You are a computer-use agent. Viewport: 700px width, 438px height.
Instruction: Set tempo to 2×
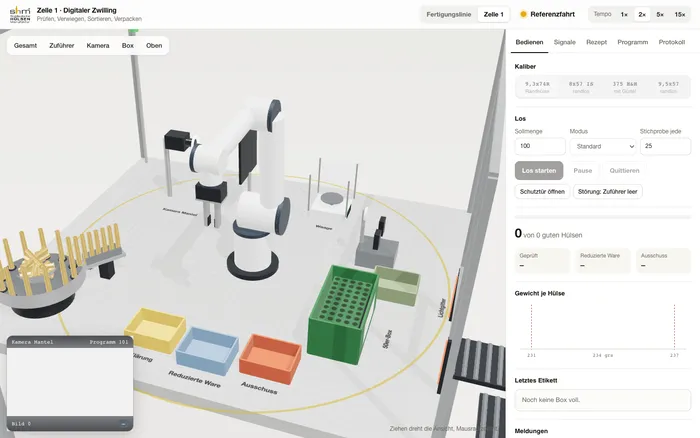tap(642, 14)
